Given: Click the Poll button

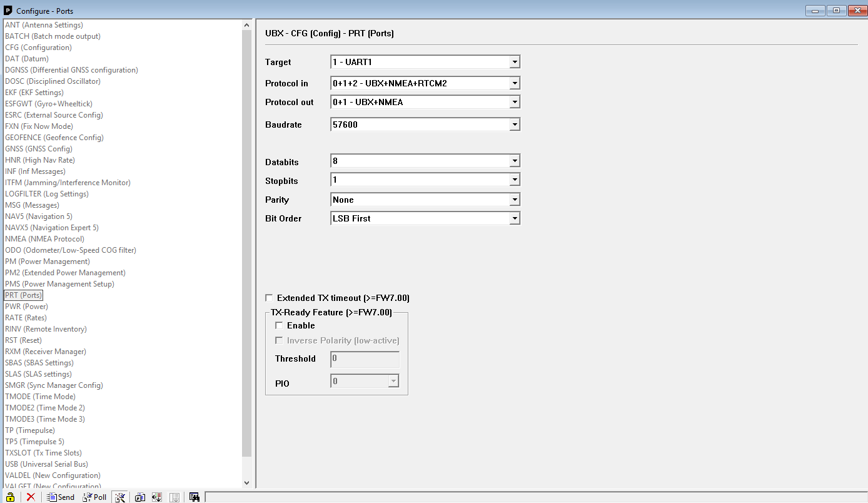Looking at the screenshot, I should (x=95, y=497).
